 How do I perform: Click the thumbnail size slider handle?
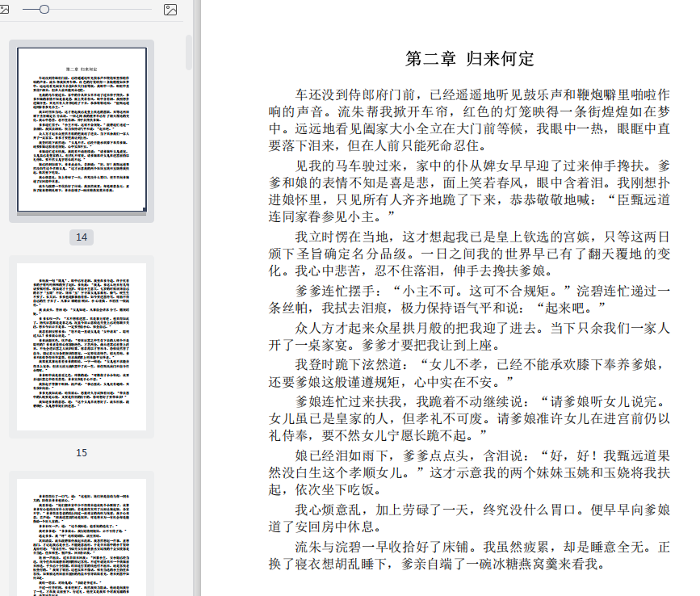[x=44, y=10]
